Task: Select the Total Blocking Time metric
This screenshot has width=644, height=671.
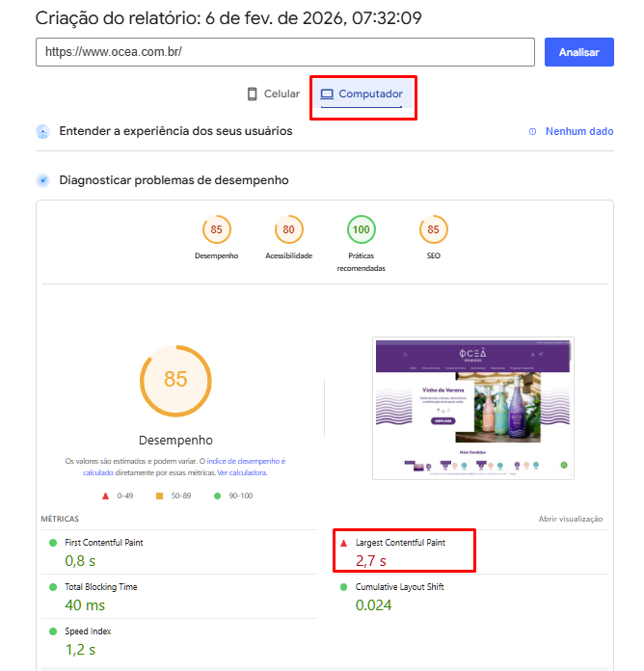Action: 101,587
